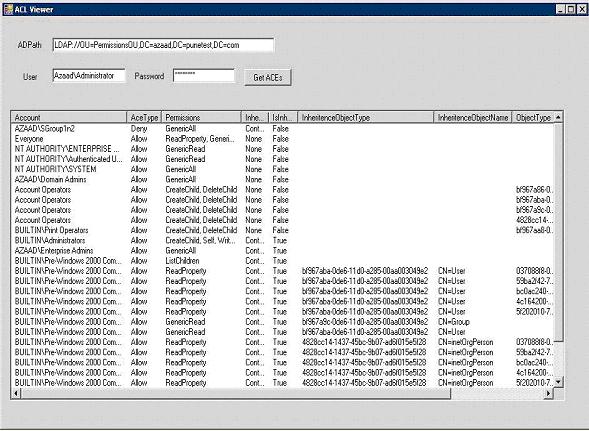The image size is (589, 431).
Task: Select the BUILTIN\Administrators row
Action: (282, 240)
